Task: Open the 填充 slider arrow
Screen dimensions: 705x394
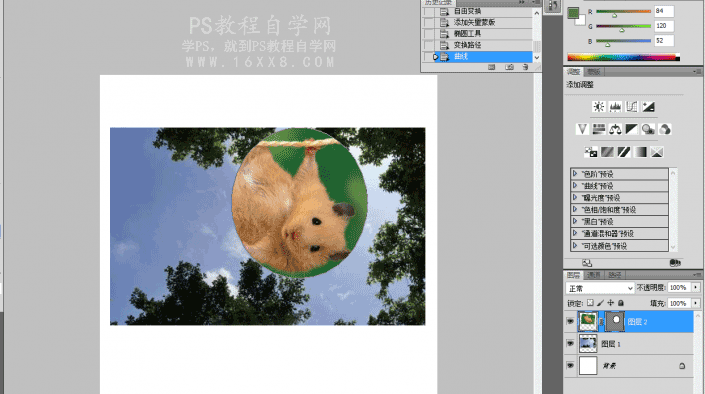Action: pos(696,303)
